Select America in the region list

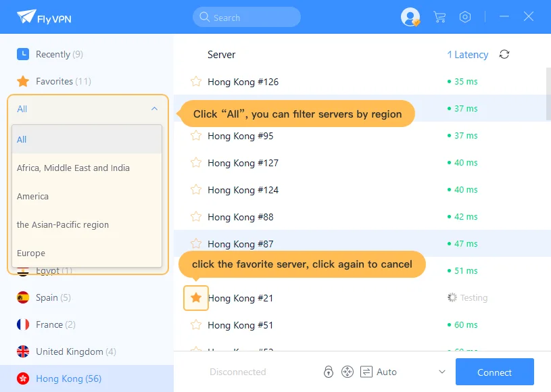(32, 196)
